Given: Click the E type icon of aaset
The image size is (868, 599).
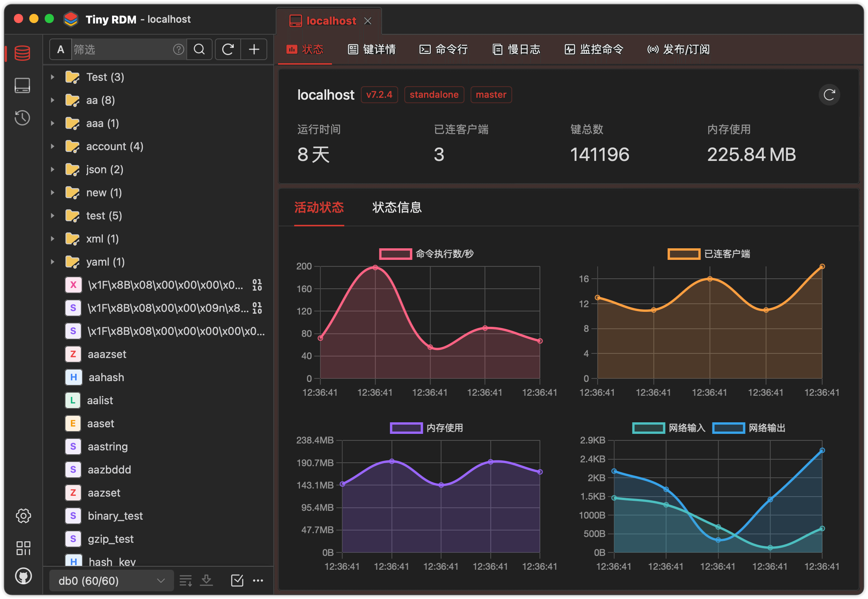Looking at the screenshot, I should (73, 423).
